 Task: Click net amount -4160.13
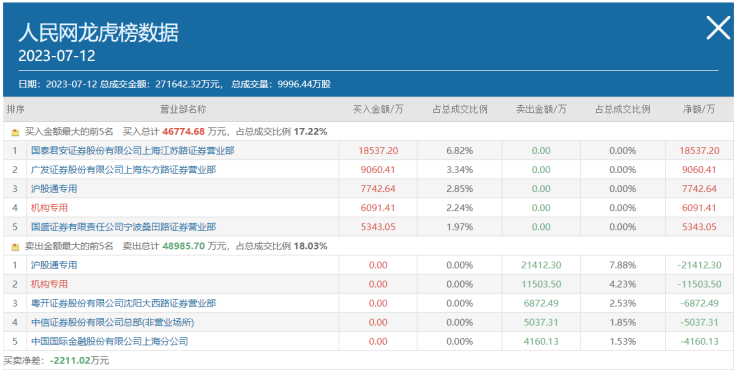[699, 341]
